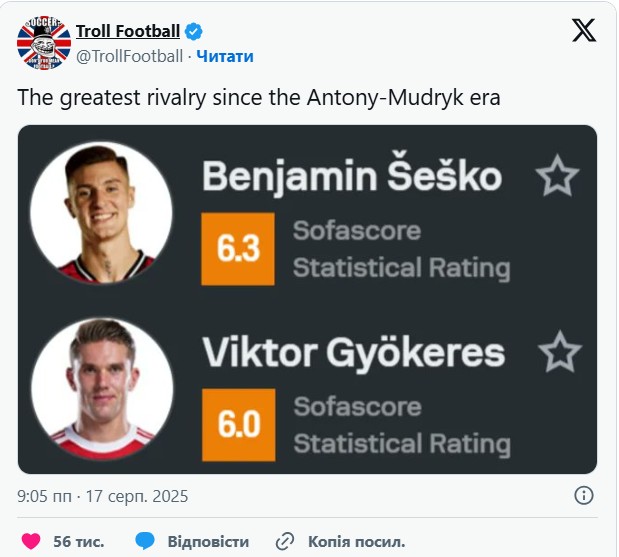The image size is (619, 557).
Task: Toggle favorite star for Viktor Gyökeres
Action: tap(559, 352)
